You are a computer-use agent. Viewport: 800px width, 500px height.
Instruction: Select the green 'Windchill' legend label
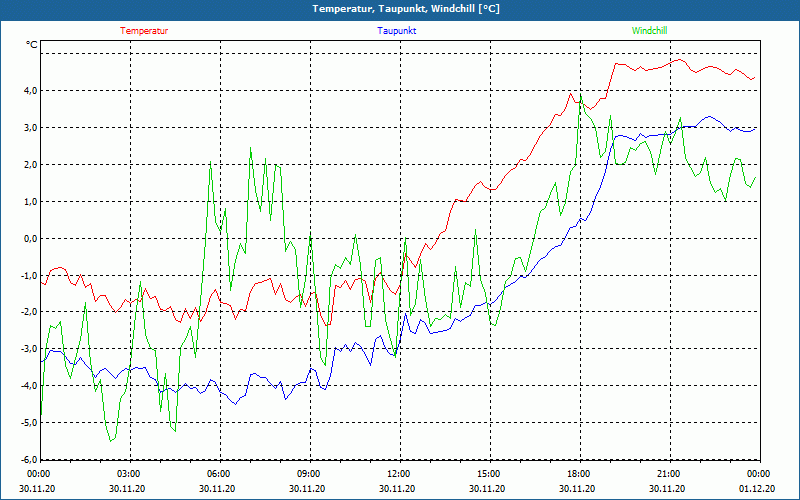click(649, 31)
